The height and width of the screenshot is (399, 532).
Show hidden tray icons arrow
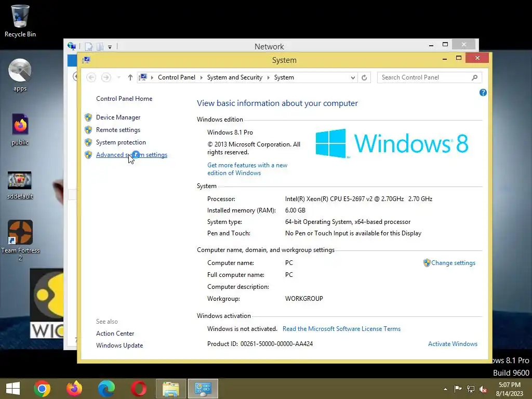tap(445, 389)
